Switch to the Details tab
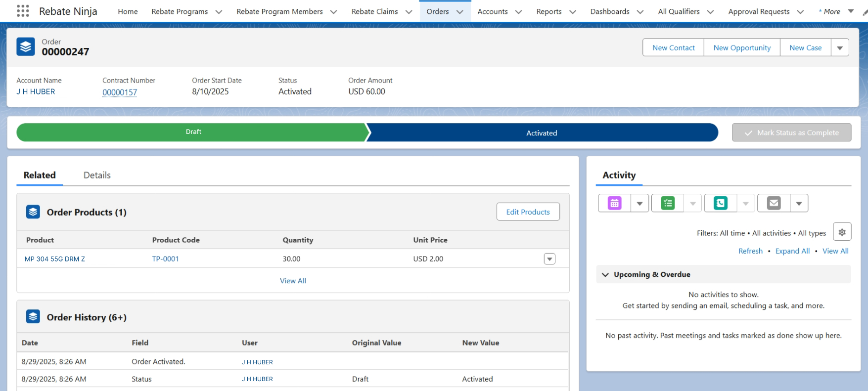The height and width of the screenshot is (391, 868). pyautogui.click(x=97, y=175)
